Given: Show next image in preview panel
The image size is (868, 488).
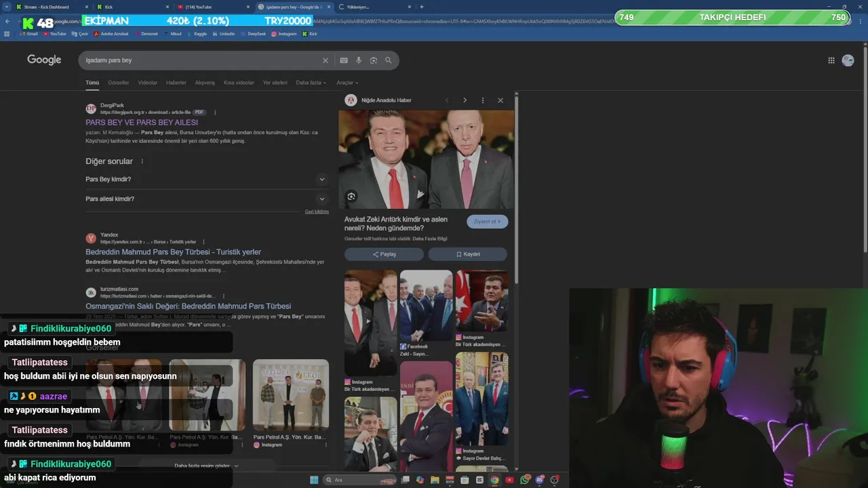Looking at the screenshot, I should [x=465, y=100].
